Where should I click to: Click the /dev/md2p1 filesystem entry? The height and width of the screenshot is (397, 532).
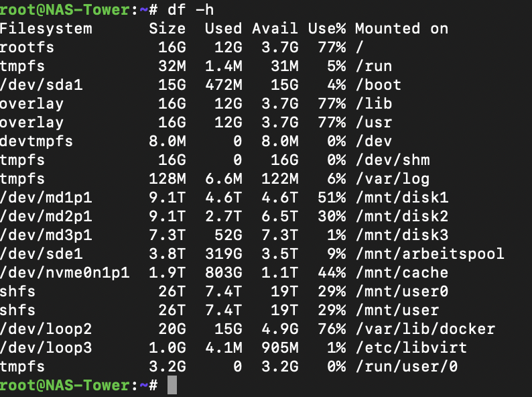click(46, 217)
